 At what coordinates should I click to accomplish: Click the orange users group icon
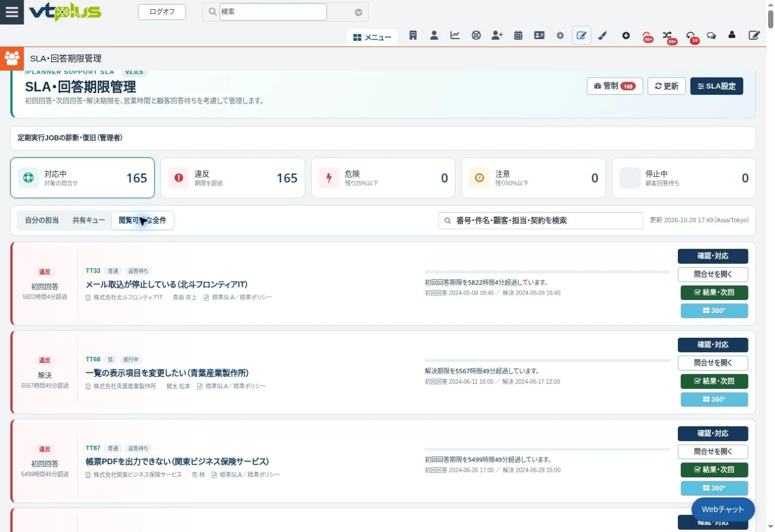pyautogui.click(x=12, y=58)
